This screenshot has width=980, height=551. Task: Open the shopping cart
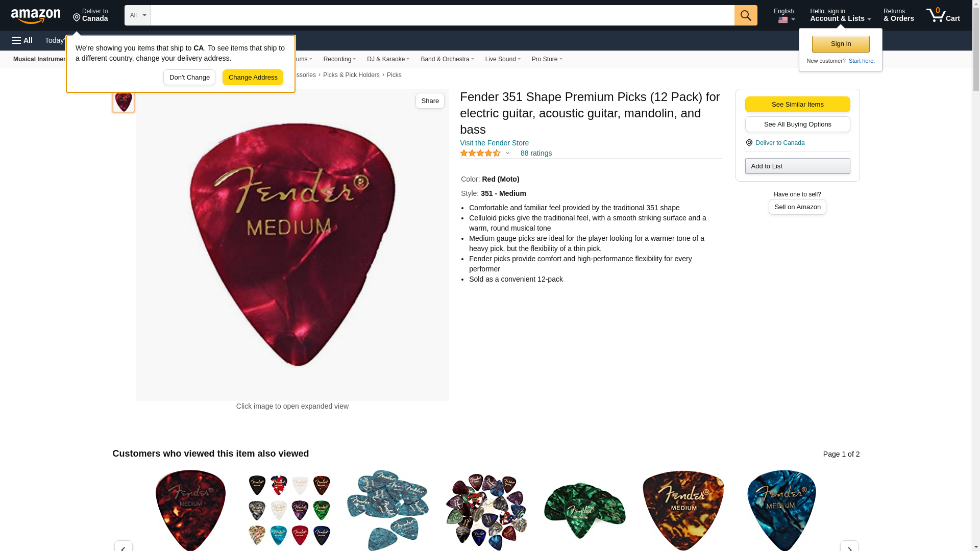pos(943,15)
